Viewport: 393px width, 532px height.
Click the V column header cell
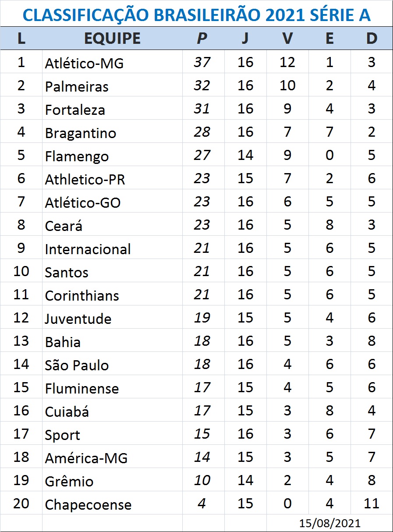click(x=287, y=39)
